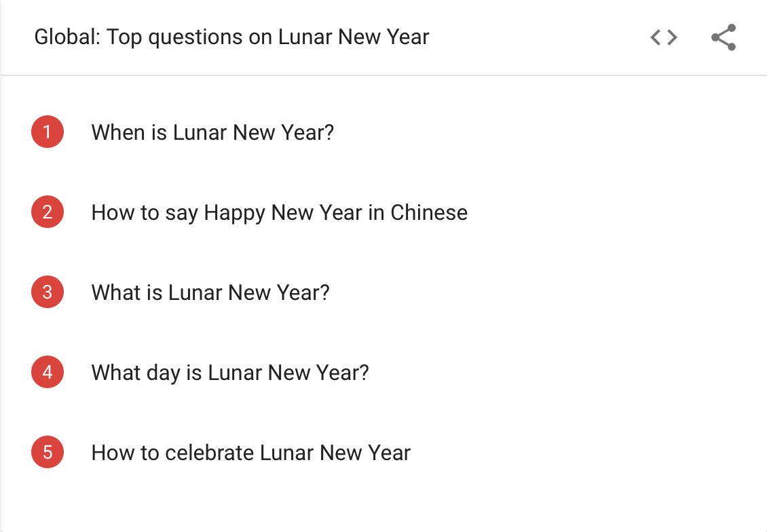This screenshot has height=532, width=767.
Task: Click the embed code icon
Action: 663,37
